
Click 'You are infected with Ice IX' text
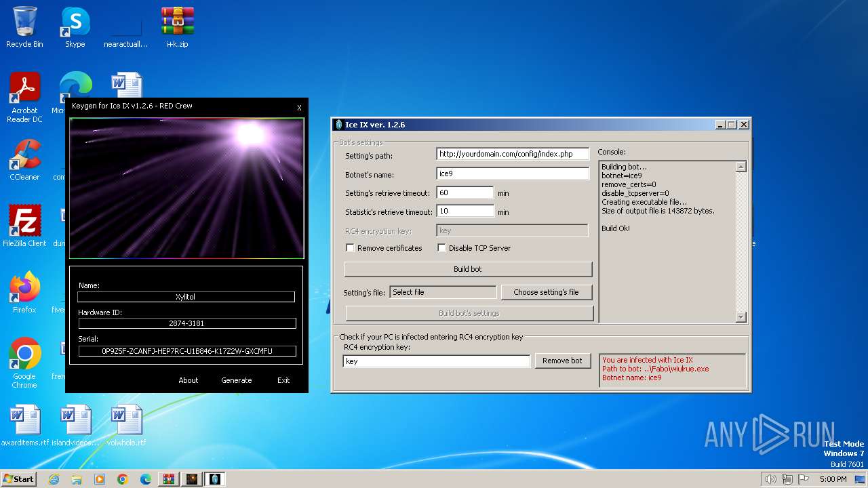pyautogui.click(x=648, y=360)
